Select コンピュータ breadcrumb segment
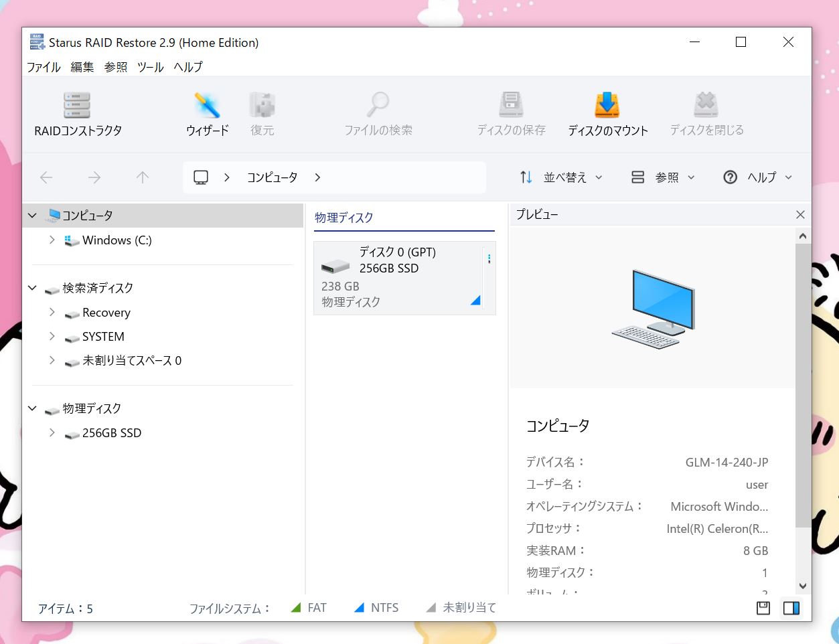 272,177
